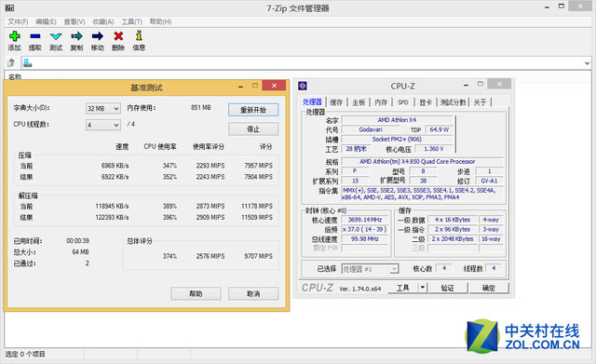Open the Edit (编辑) menu
This screenshot has height=364, width=596.
click(46, 21)
